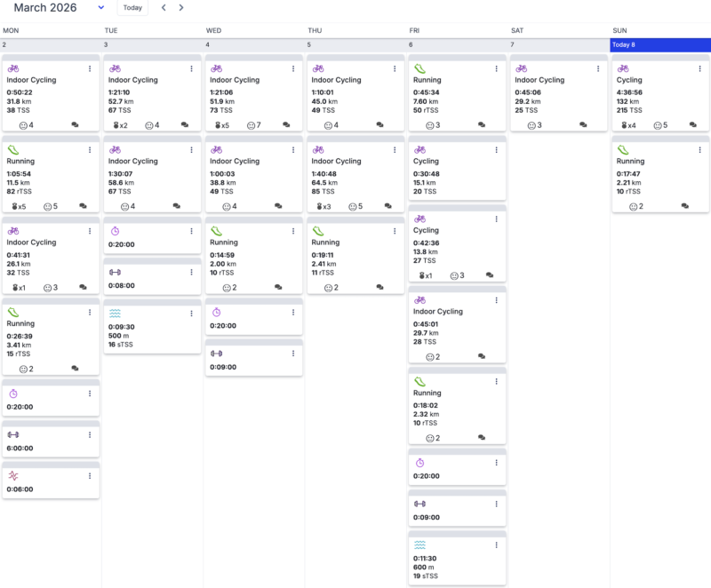Open three-dot menu on Monday's 1:05:54 Running card

[x=90, y=150]
